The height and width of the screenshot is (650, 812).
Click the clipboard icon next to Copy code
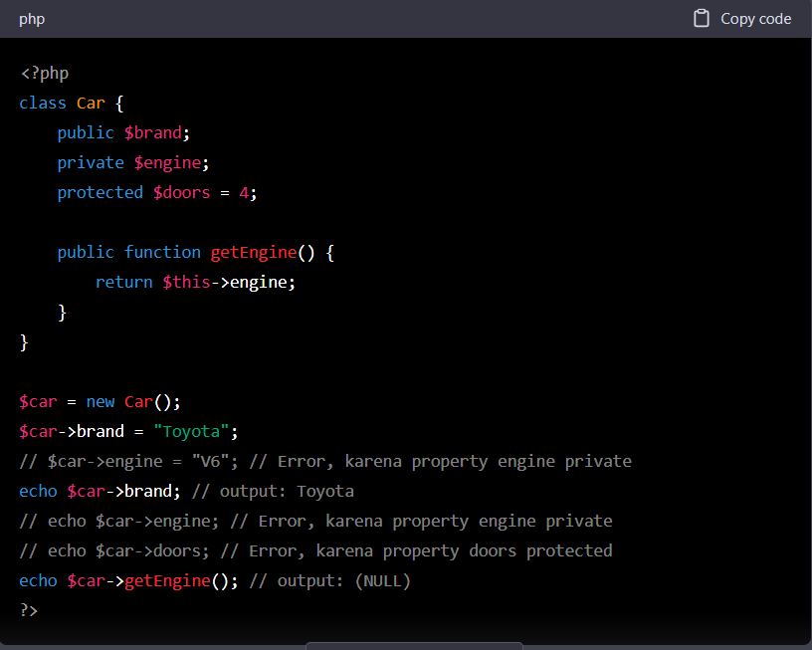point(700,18)
